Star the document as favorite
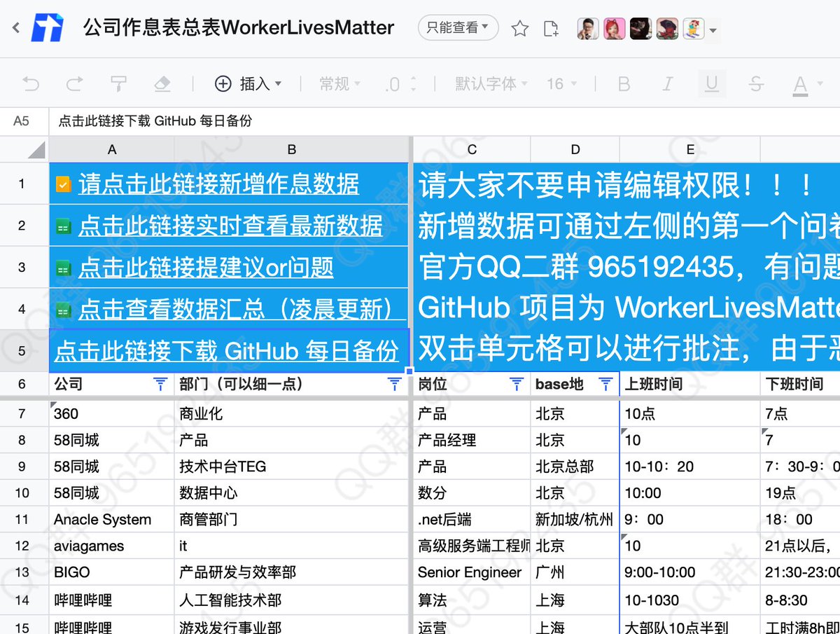This screenshot has height=634, width=840. [x=519, y=29]
